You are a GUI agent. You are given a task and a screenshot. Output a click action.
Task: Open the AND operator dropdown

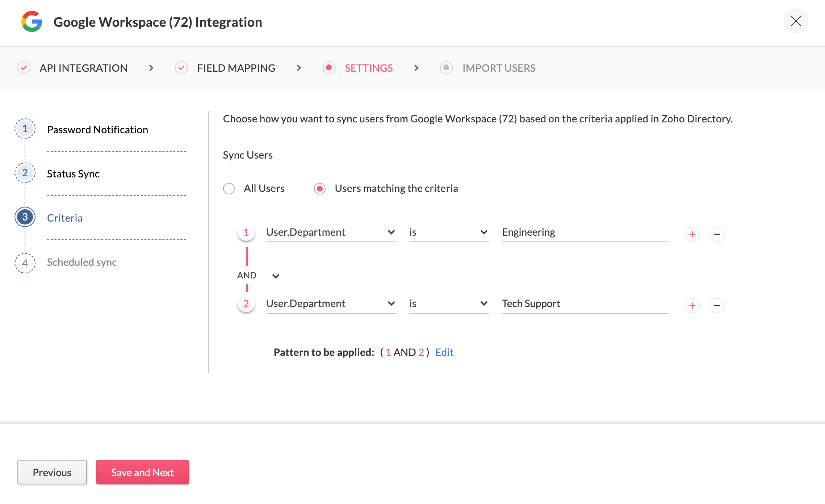tap(275, 276)
